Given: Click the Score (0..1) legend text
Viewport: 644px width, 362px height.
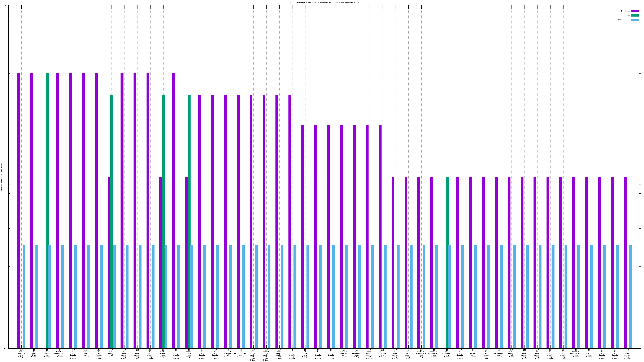Looking at the screenshot, I should (x=623, y=20).
